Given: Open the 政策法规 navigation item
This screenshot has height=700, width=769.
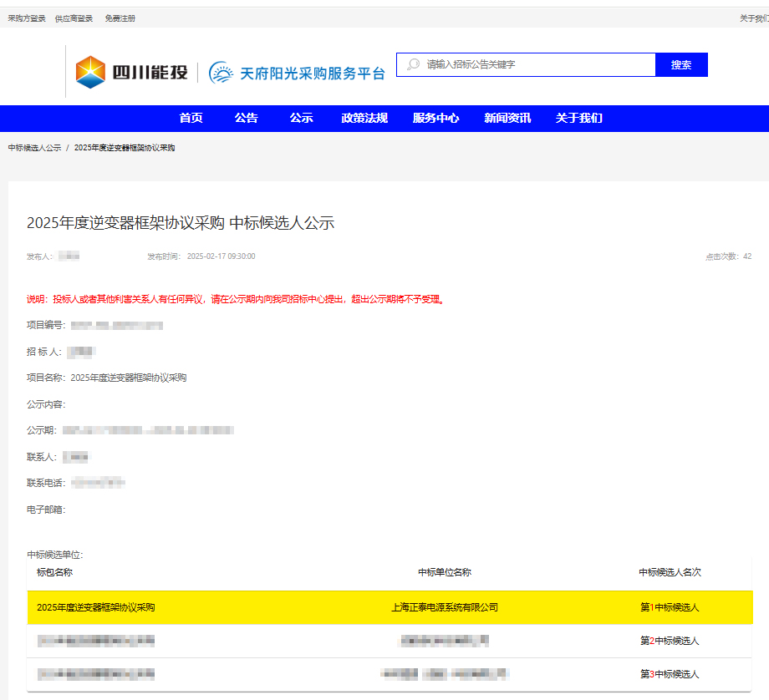Looking at the screenshot, I should 364,118.
